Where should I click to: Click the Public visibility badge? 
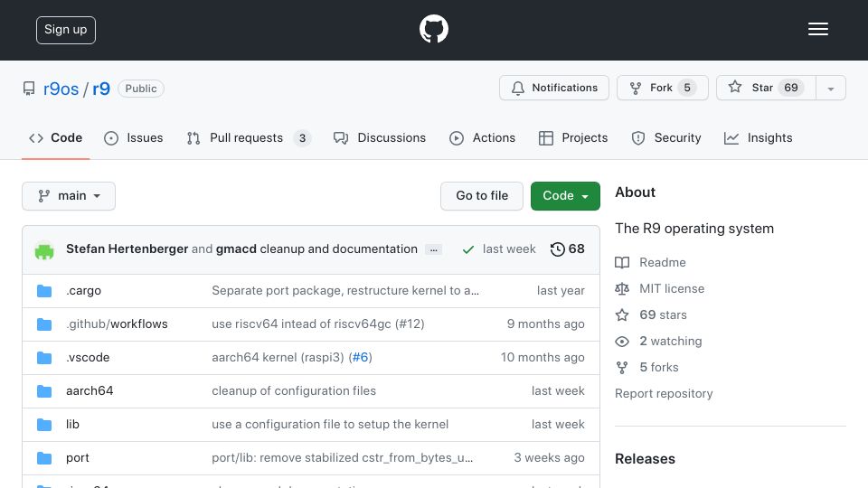pos(141,89)
